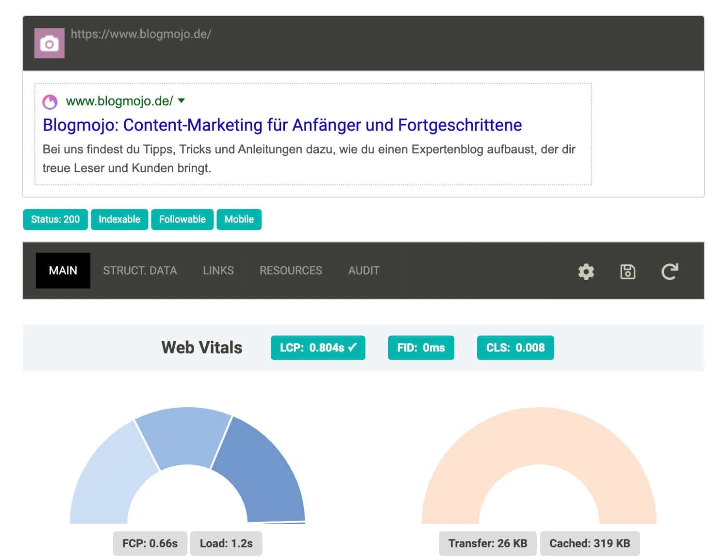
Task: Open the AUDIT tab
Action: (364, 270)
